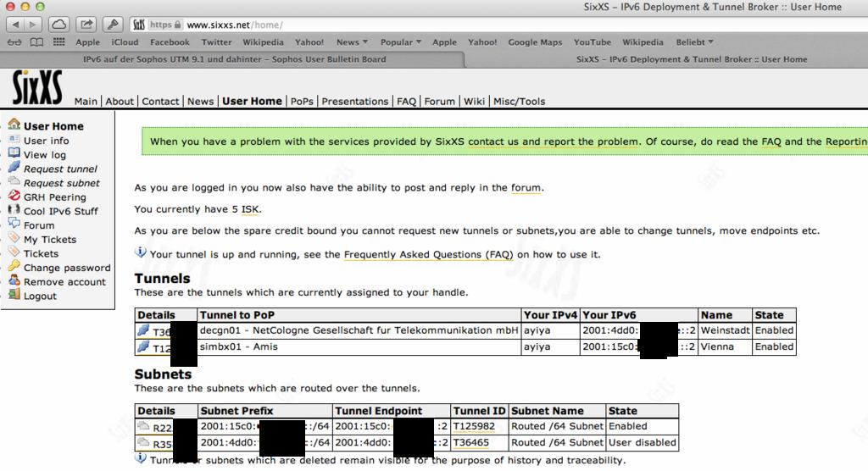Click the View log book icon

tap(14, 154)
